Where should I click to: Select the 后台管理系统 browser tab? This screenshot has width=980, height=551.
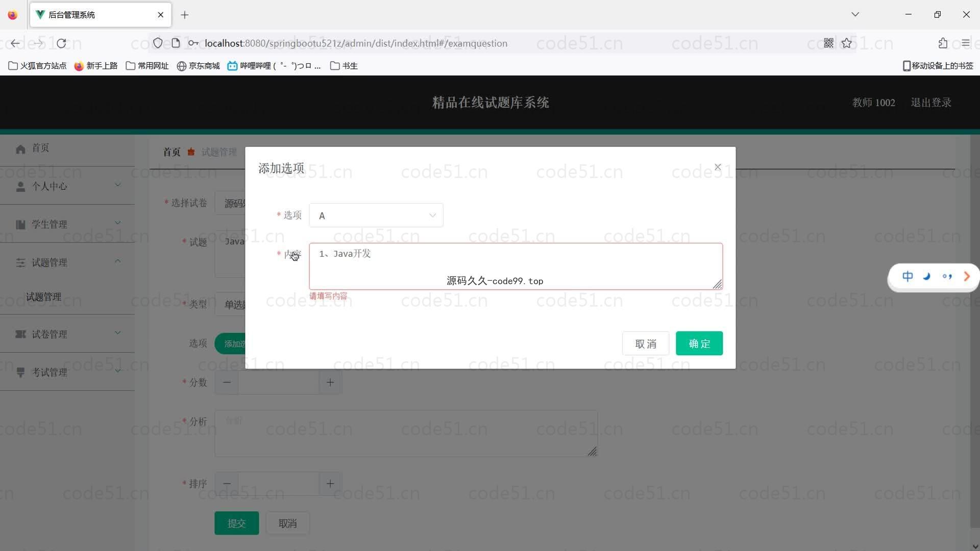pos(101,15)
